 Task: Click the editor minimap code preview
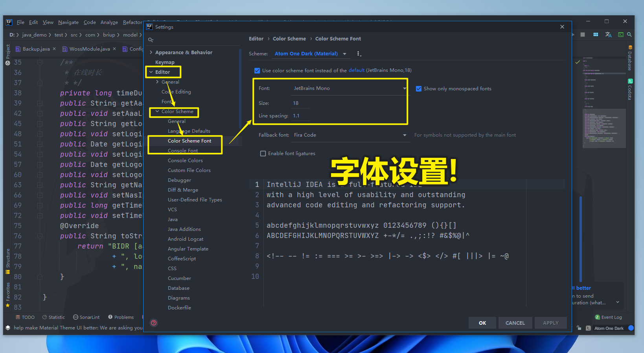click(604, 102)
